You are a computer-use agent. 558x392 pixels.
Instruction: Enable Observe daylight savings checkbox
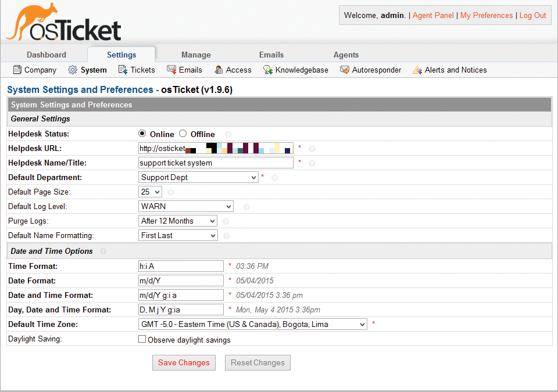coord(142,339)
